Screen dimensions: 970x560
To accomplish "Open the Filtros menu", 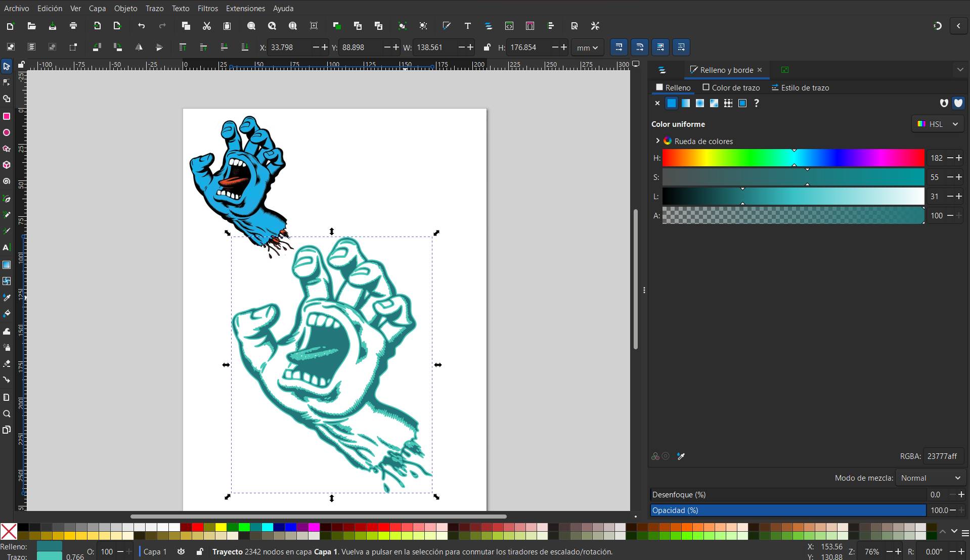I will (207, 8).
